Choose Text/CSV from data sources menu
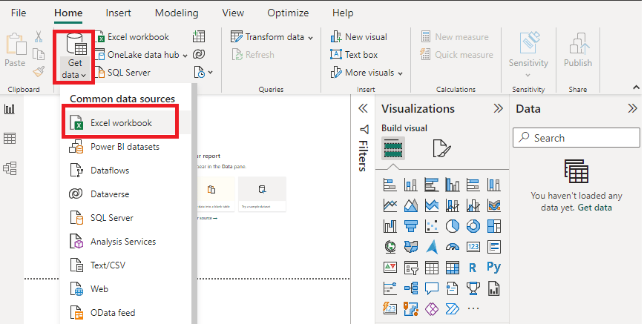The width and height of the screenshot is (644, 324). [108, 264]
